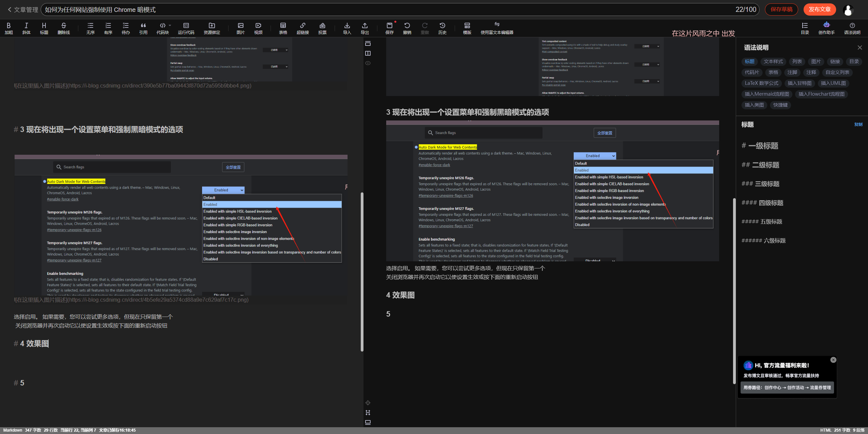
Task: Toggle preview visibility eye icon
Action: pyautogui.click(x=368, y=63)
